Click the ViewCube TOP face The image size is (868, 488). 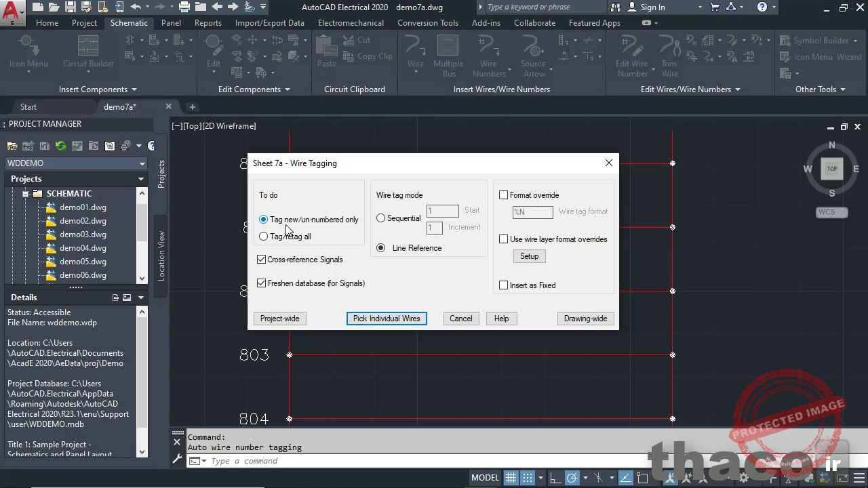pyautogui.click(x=831, y=169)
